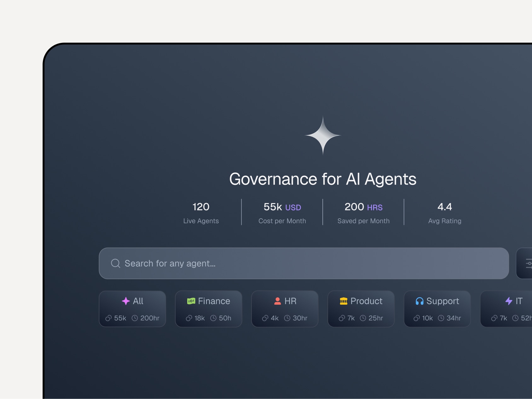The width and height of the screenshot is (532, 399).
Task: Click the '120' live agents value
Action: (201, 207)
